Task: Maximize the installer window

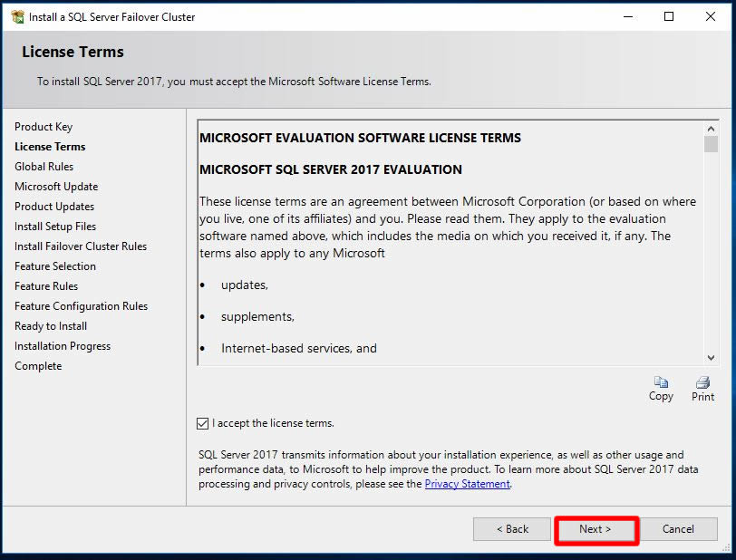Action: [669, 16]
